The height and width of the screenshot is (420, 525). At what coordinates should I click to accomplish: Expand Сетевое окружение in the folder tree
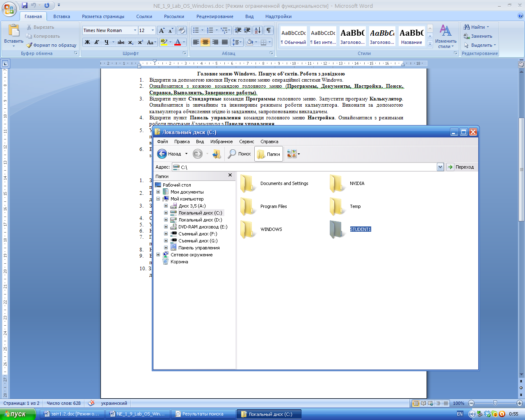[158, 255]
